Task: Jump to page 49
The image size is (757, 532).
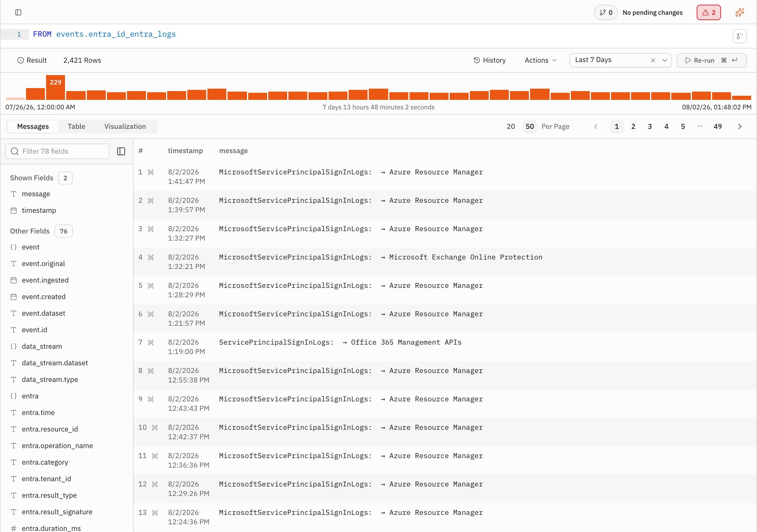Action: pos(717,127)
